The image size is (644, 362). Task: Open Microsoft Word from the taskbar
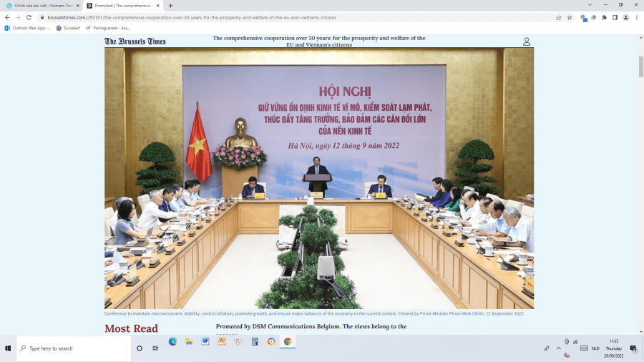click(x=205, y=341)
